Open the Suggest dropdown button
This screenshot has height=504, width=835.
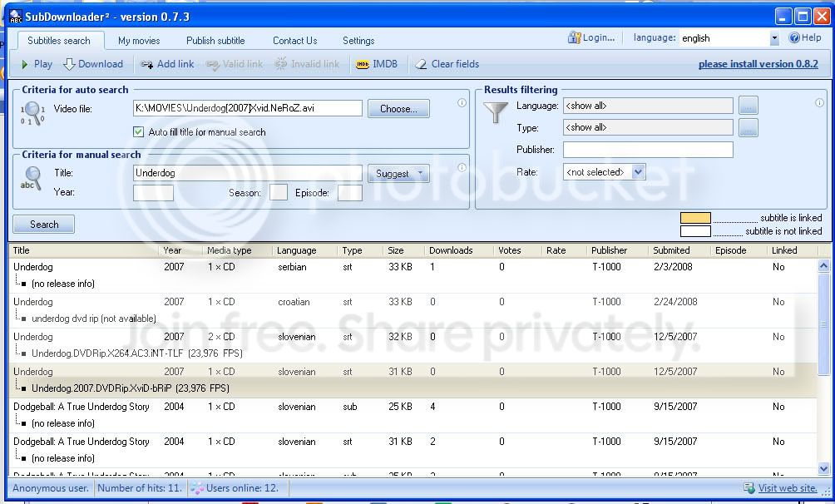pos(398,174)
